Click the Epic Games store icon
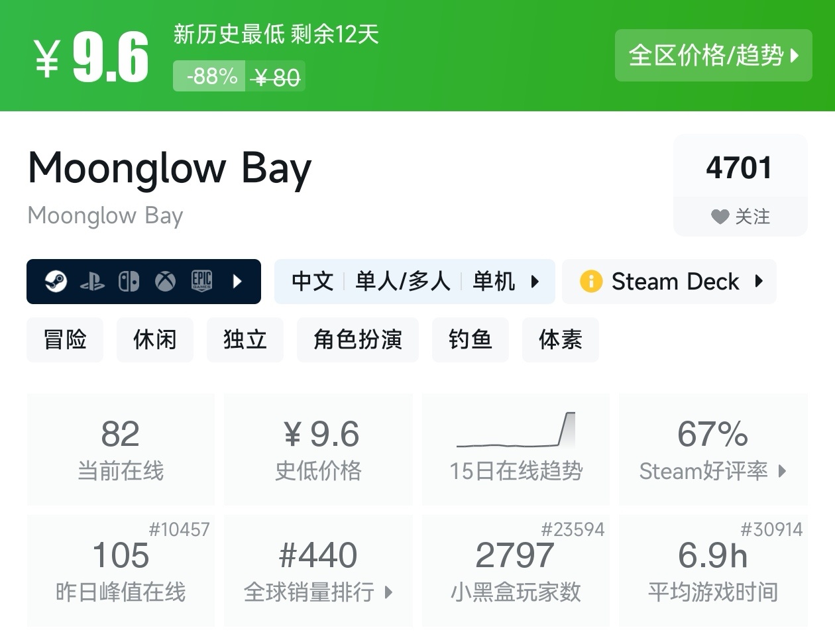 pos(201,282)
